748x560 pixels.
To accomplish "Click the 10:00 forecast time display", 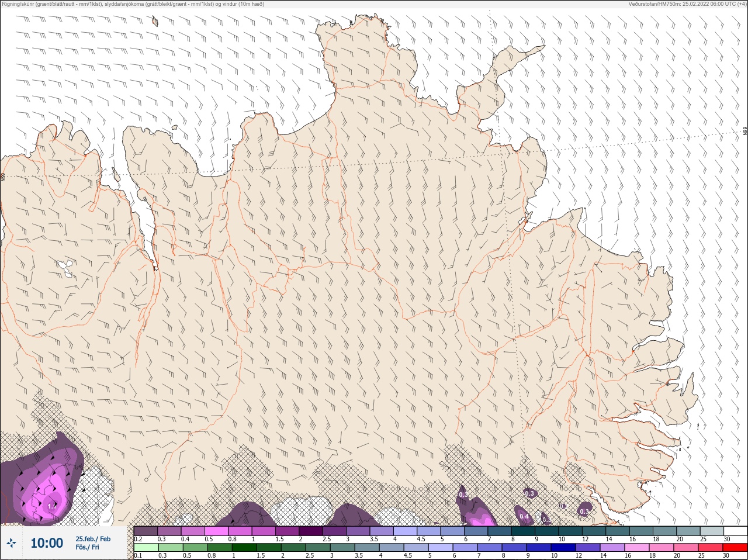I will point(47,543).
